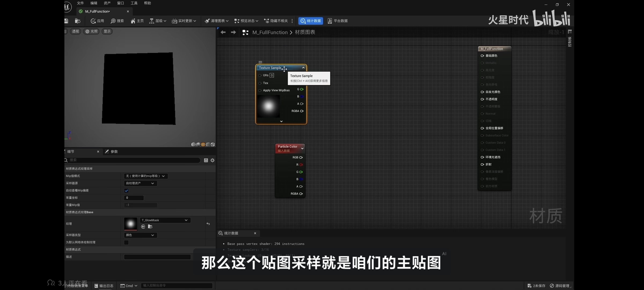
Task: Click the Apply (应用) toolbar icon
Action: pyautogui.click(x=93, y=21)
